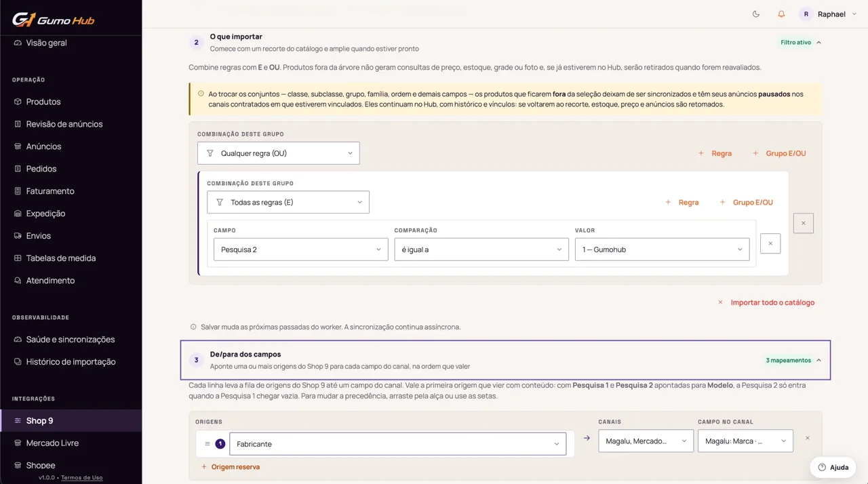
Task: Click order badge 1 on Fabricante
Action: 220,444
